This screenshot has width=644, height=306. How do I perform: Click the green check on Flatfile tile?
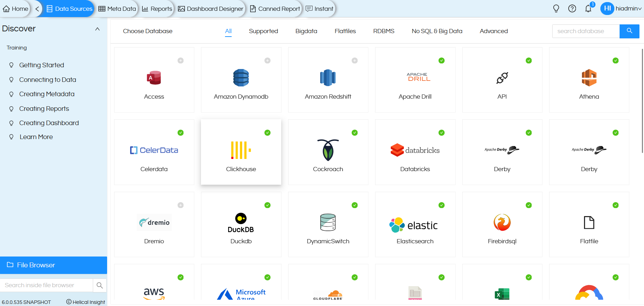tap(616, 205)
